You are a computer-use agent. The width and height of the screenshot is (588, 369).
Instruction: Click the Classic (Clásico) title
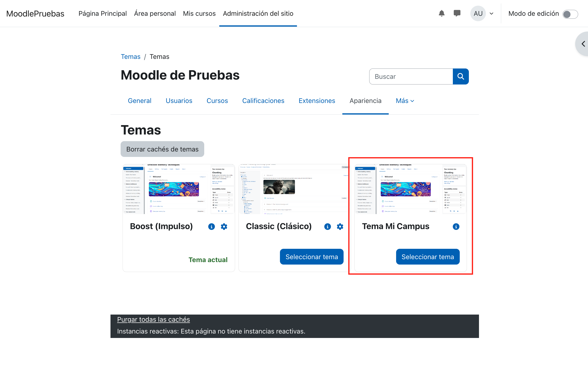[279, 226]
